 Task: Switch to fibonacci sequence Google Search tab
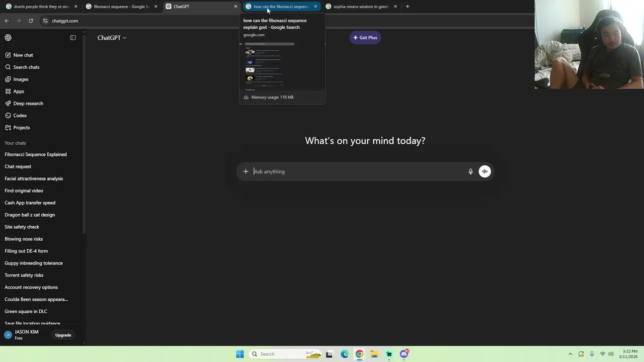(121, 7)
